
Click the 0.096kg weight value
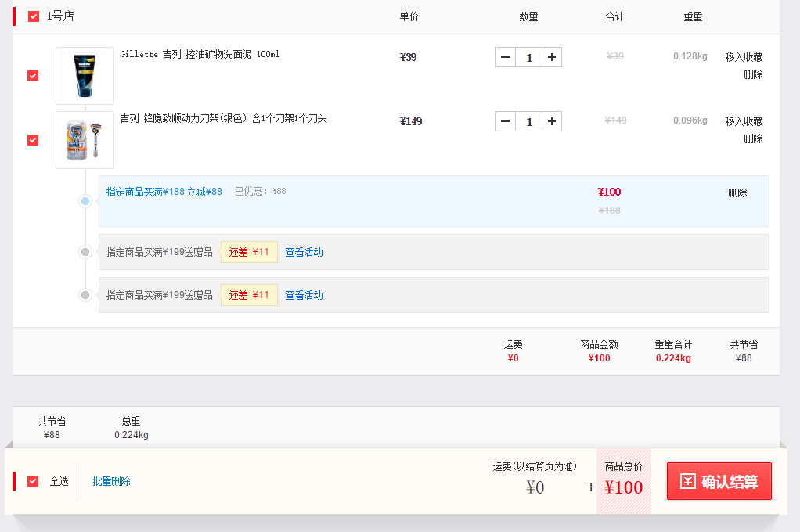(690, 120)
